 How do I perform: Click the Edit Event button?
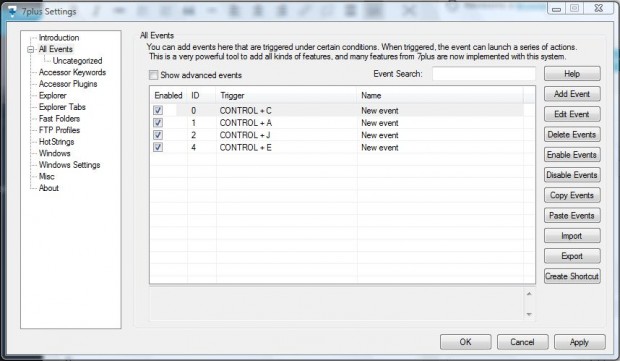pyautogui.click(x=572, y=114)
